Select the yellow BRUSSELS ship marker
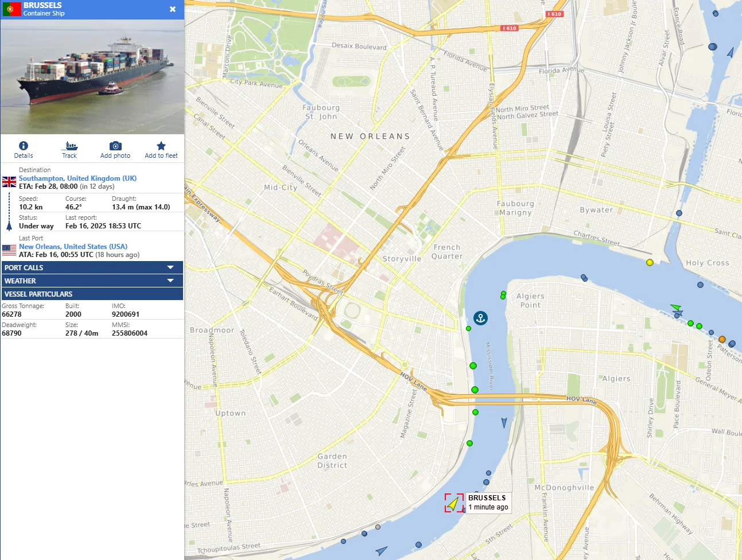Screen dimensions: 742x560 pos(453,503)
